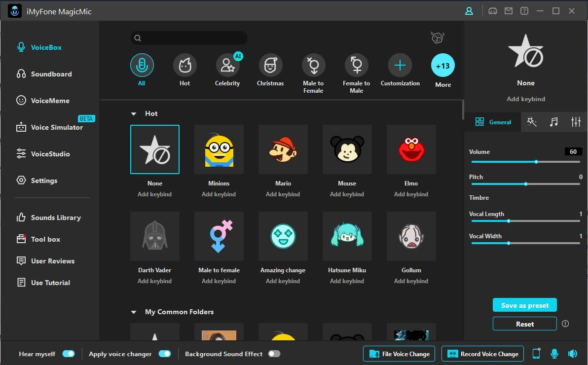Toggle Apply voice changer switch
This screenshot has height=365, width=588.
coord(165,354)
